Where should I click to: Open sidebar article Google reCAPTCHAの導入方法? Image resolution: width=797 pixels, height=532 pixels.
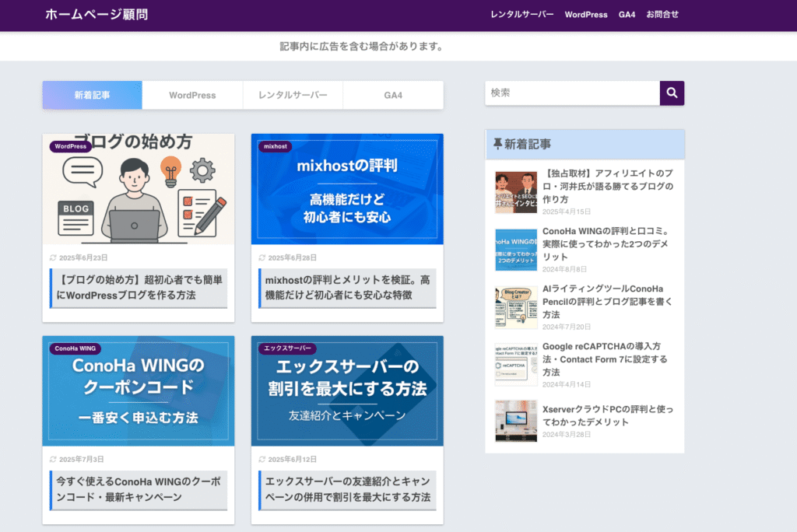point(605,359)
